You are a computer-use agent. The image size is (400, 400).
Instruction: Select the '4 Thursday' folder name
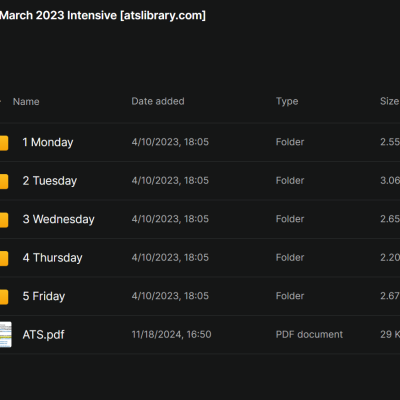52,258
